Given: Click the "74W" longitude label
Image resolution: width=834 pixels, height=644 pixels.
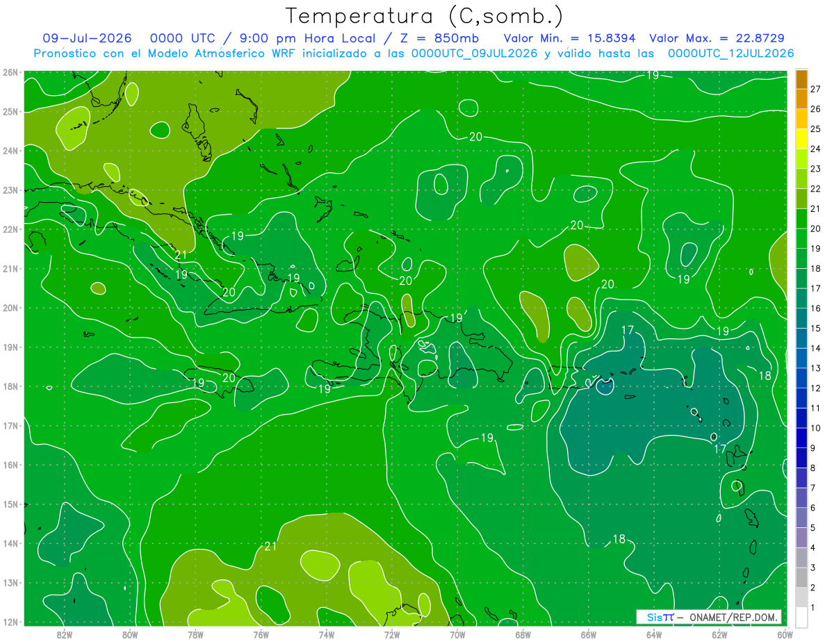Looking at the screenshot, I should pos(327,634).
